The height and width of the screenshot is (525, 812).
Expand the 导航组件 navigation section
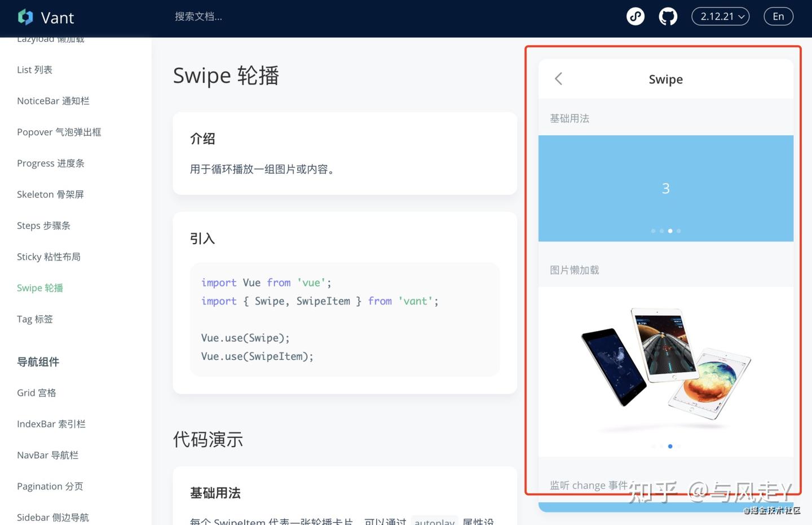[x=38, y=361]
